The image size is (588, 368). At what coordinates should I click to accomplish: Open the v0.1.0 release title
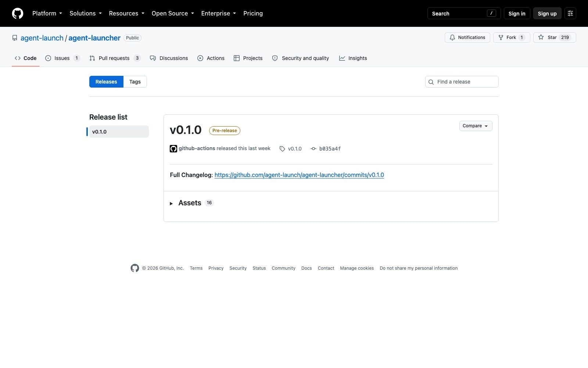[186, 130]
